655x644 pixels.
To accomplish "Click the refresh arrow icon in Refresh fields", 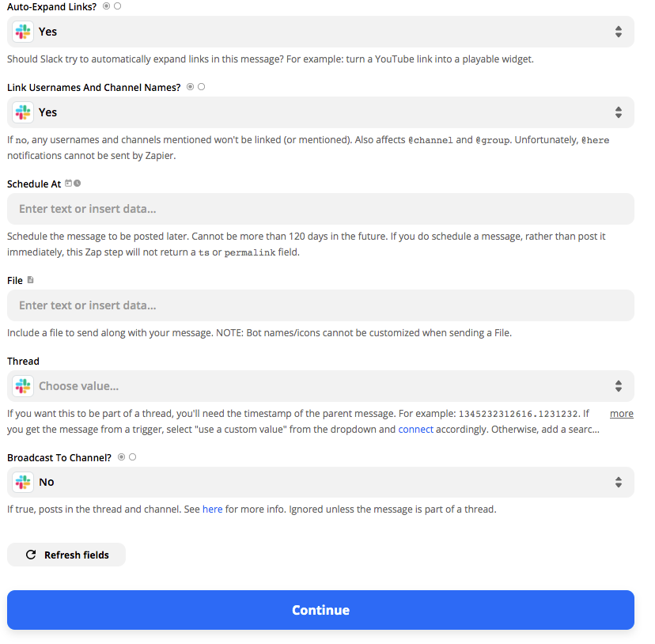I will 31,555.
